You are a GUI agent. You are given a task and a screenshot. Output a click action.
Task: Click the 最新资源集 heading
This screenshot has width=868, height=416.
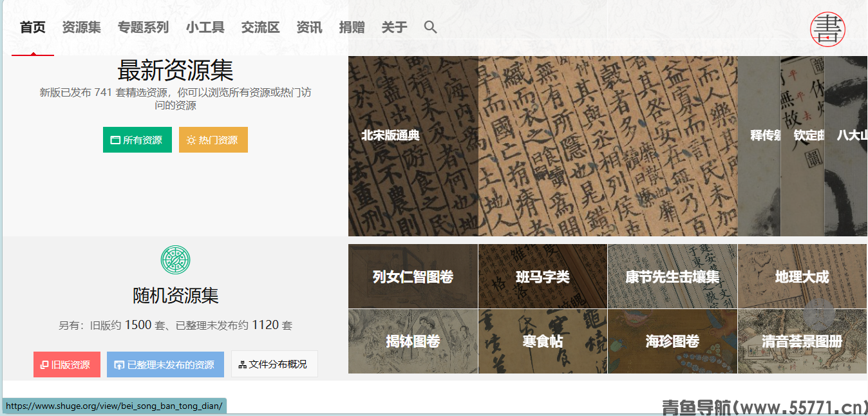pyautogui.click(x=175, y=70)
